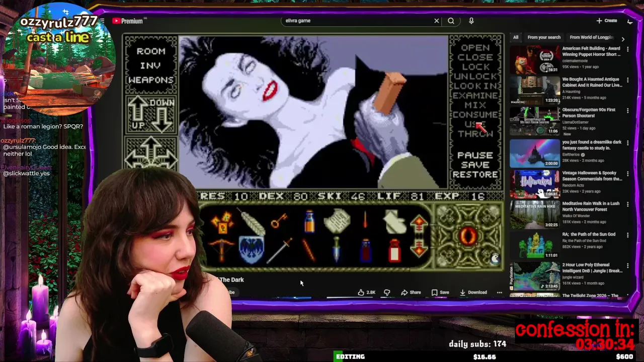Choose the THROW verb

475,134
